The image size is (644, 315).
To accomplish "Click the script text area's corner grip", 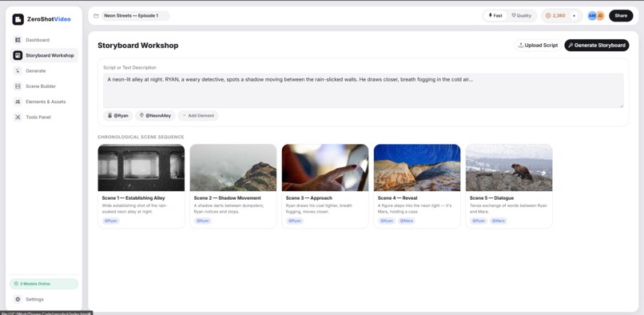I will pos(622,106).
